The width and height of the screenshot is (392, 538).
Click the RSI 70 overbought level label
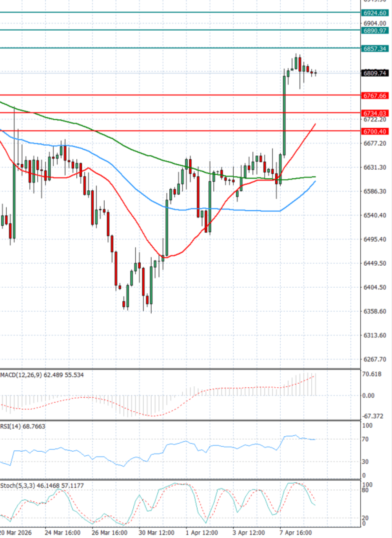[365, 440]
